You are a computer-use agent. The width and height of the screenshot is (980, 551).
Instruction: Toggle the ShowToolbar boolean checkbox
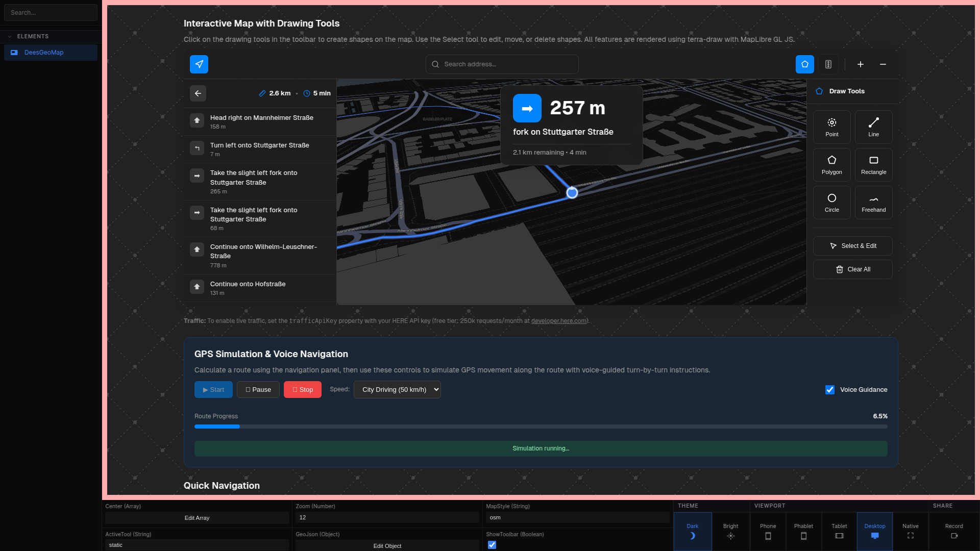point(492,545)
